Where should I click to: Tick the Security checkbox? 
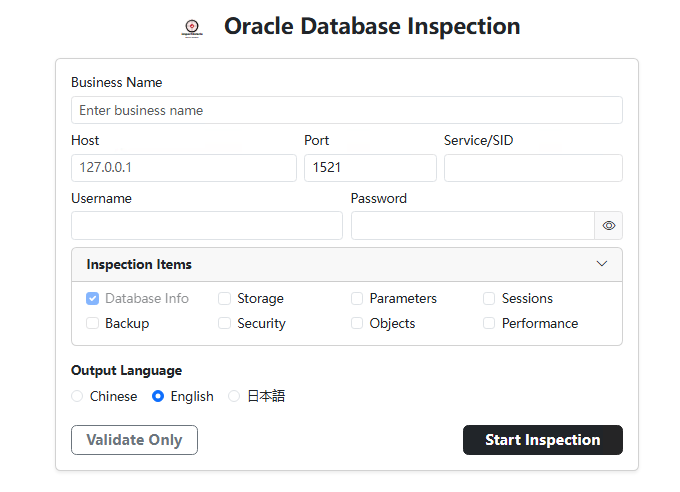coord(224,323)
